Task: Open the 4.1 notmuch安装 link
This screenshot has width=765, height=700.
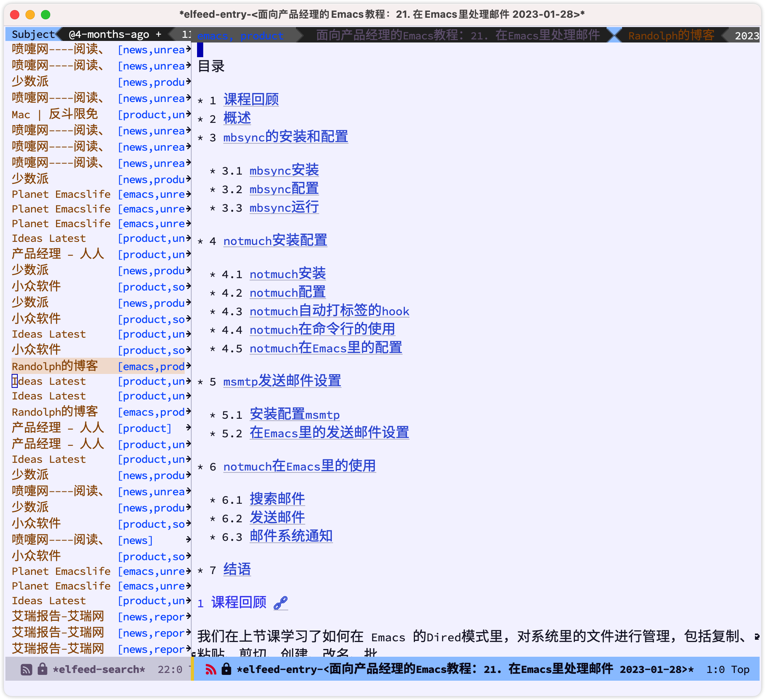Action: click(x=287, y=274)
